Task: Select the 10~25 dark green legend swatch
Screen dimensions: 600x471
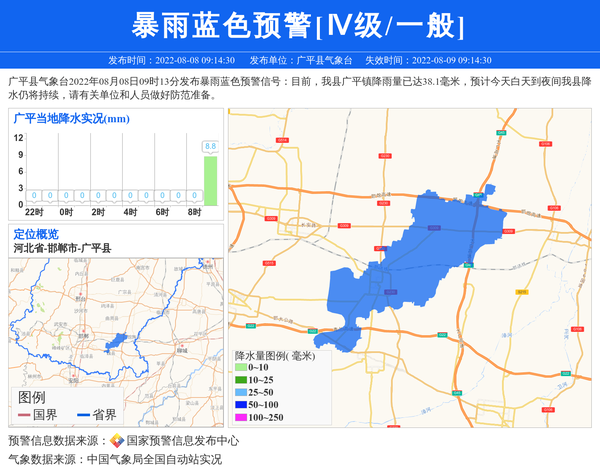Action: 241,380
